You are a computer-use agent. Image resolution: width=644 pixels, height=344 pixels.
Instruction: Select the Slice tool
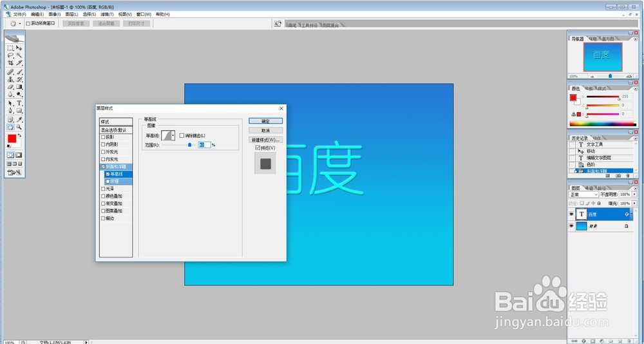[x=19, y=63]
